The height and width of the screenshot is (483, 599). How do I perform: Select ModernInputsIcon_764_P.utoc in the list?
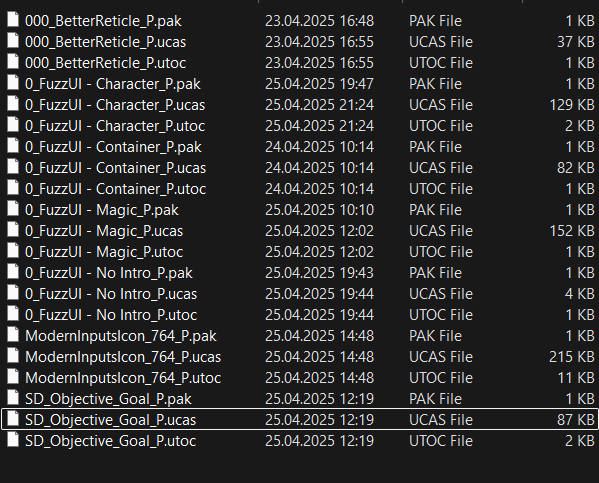123,378
